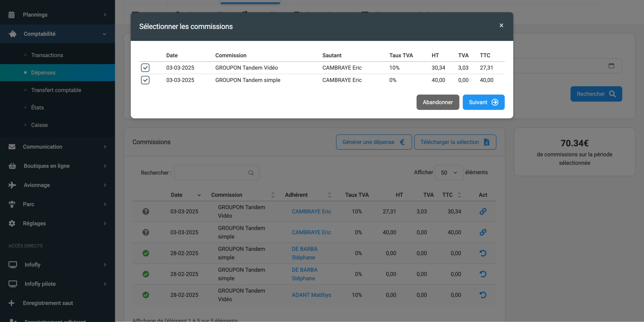The width and height of the screenshot is (644, 322).
Task: Click the Rechercher text input field
Action: 216,173
